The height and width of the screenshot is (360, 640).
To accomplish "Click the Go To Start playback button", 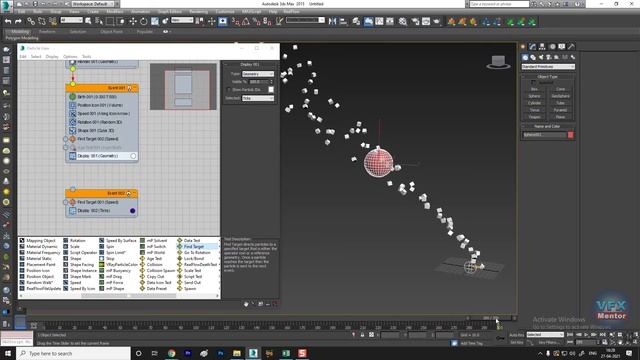I will tap(570, 335).
